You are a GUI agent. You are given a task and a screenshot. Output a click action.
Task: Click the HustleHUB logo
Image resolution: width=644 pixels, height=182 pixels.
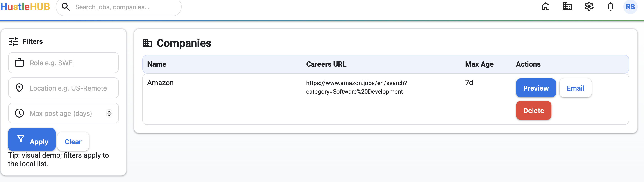click(x=25, y=7)
